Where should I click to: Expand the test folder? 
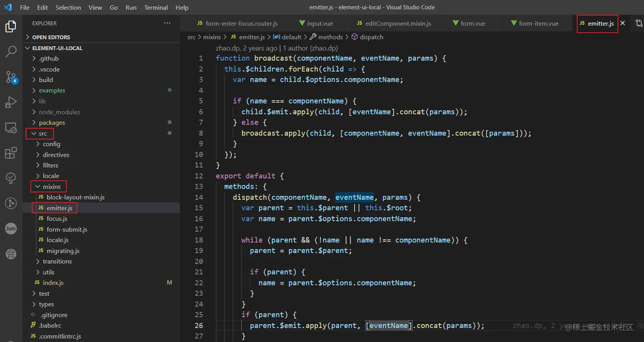click(101, 293)
